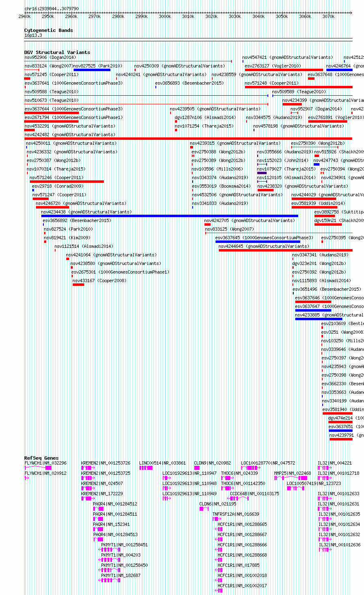
Task: Open variant nsv510673 (Teague2010)
Action: tap(52, 100)
